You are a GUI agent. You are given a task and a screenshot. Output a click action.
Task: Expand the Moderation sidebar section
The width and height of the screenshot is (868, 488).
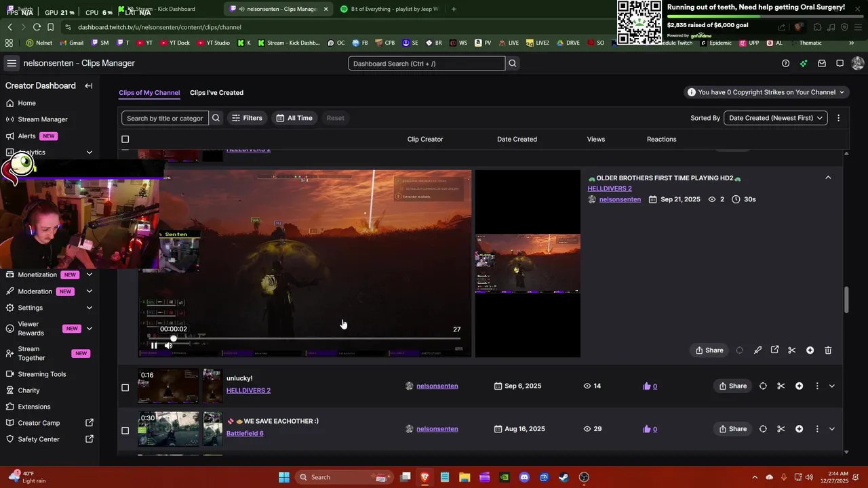point(89,291)
